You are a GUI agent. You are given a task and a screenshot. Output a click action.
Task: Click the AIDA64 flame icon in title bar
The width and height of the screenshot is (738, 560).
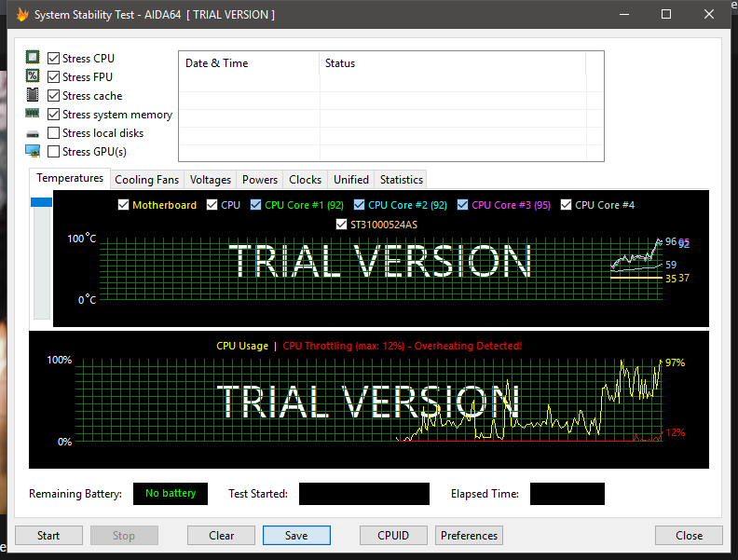(22, 15)
